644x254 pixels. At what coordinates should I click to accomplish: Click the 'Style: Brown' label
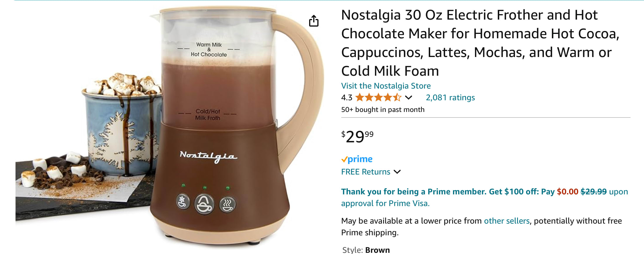(x=366, y=250)
